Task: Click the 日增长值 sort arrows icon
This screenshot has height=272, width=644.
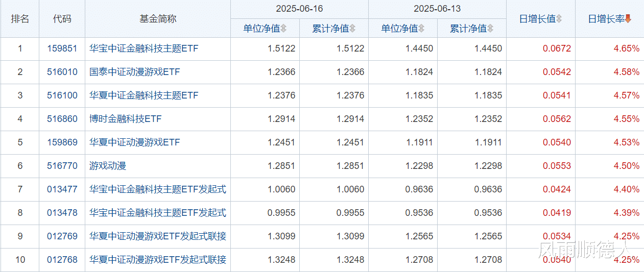Action: [x=559, y=19]
